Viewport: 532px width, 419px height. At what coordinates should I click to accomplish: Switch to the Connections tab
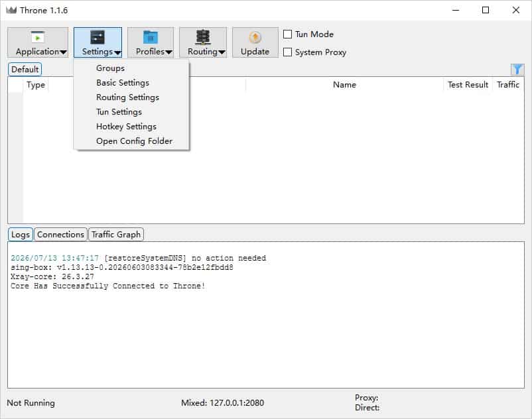click(x=60, y=235)
